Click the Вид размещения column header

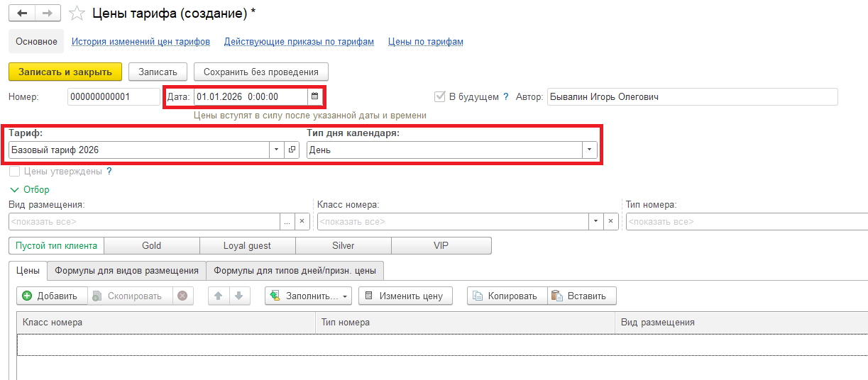point(742,322)
